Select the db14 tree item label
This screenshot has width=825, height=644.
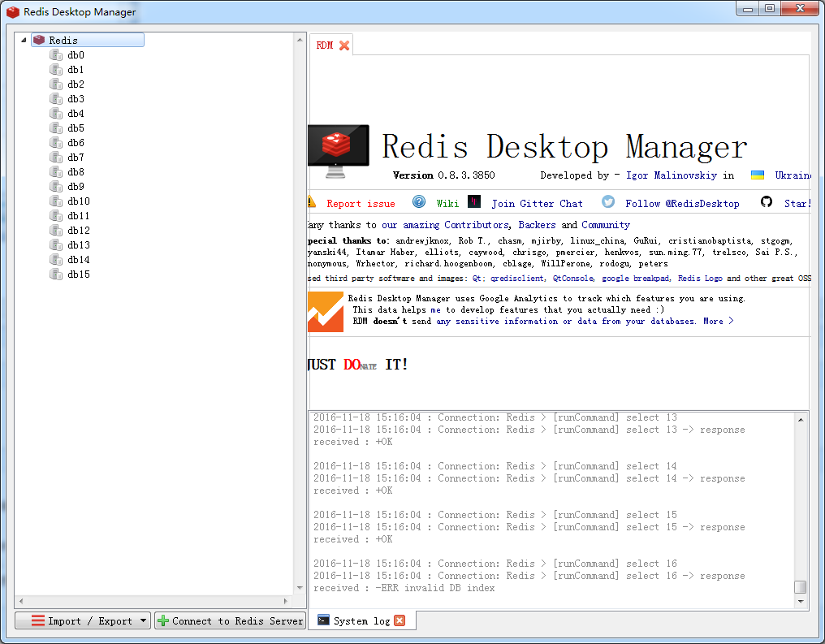point(79,259)
